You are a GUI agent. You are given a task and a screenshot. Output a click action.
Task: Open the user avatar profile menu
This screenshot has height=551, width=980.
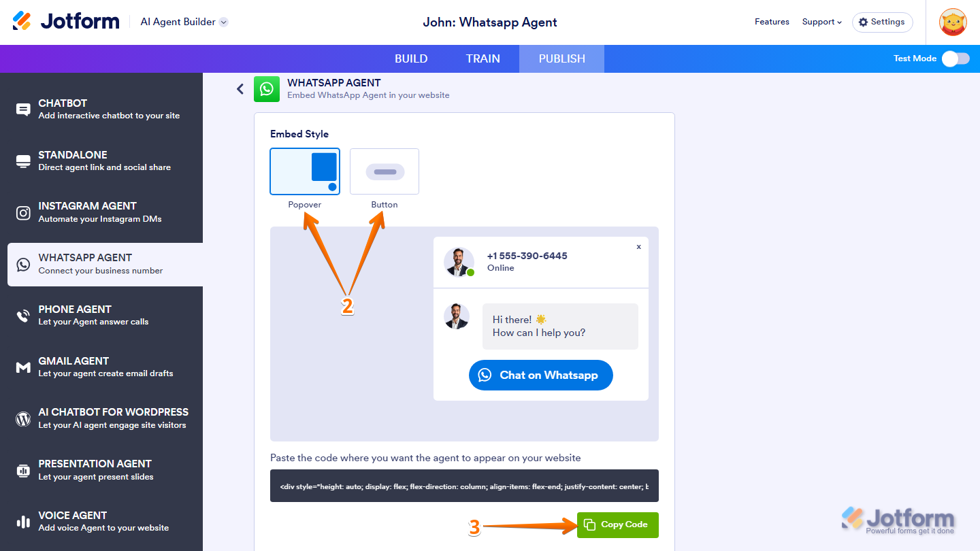point(953,22)
